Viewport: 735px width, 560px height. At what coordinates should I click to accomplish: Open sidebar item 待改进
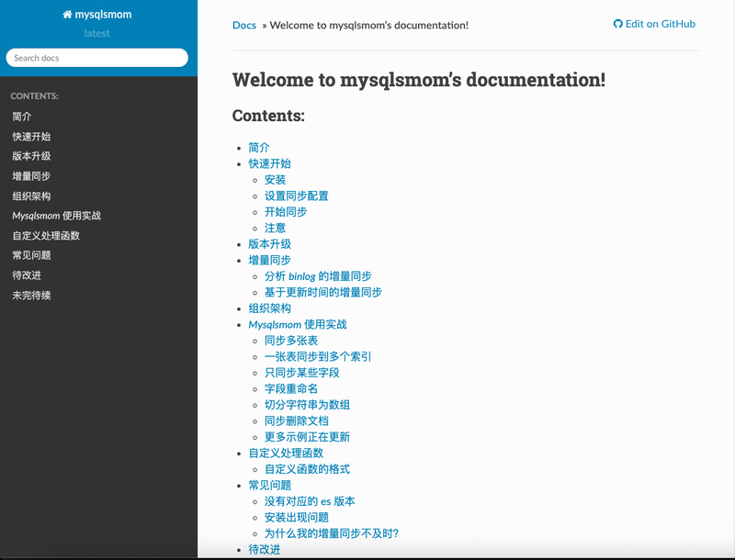27,275
